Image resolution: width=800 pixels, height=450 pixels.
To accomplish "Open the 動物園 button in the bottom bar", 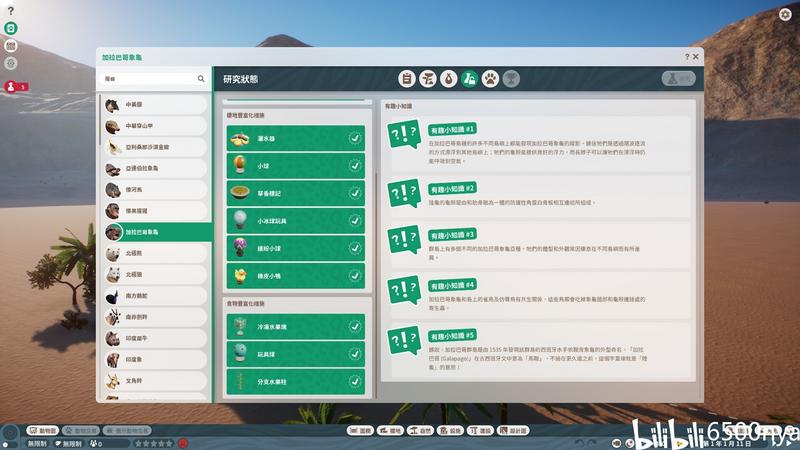I will [x=42, y=431].
